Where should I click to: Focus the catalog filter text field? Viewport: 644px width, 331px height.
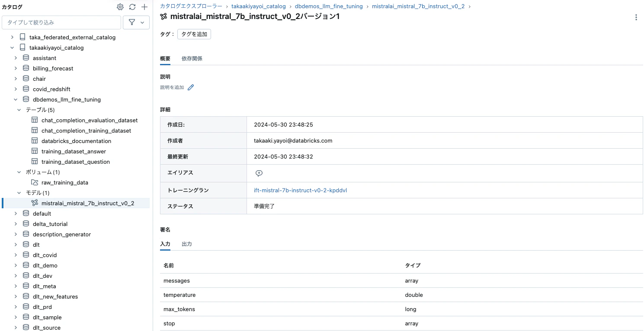coord(61,22)
